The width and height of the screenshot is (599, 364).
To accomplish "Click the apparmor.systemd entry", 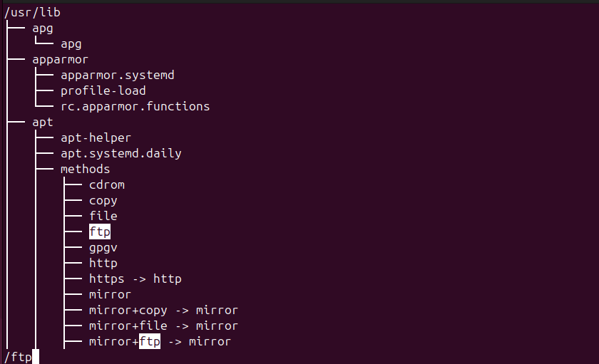I will [x=117, y=75].
